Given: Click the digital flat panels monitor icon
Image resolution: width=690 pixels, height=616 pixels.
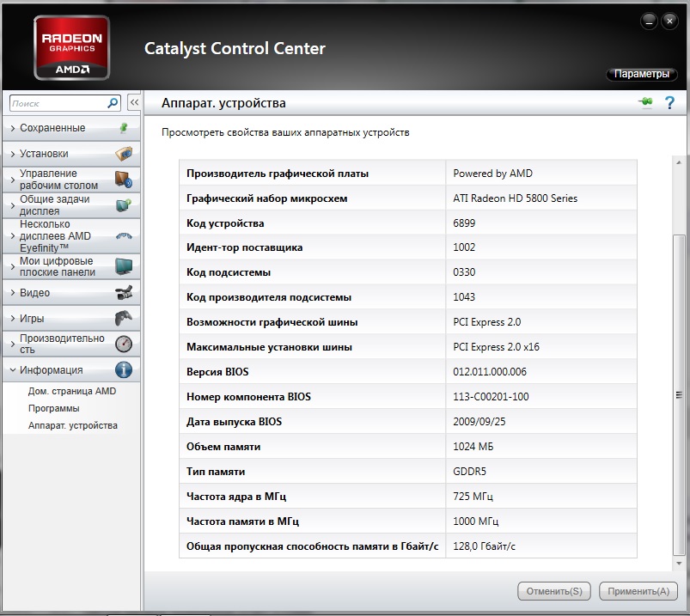Looking at the screenshot, I should coord(124,266).
